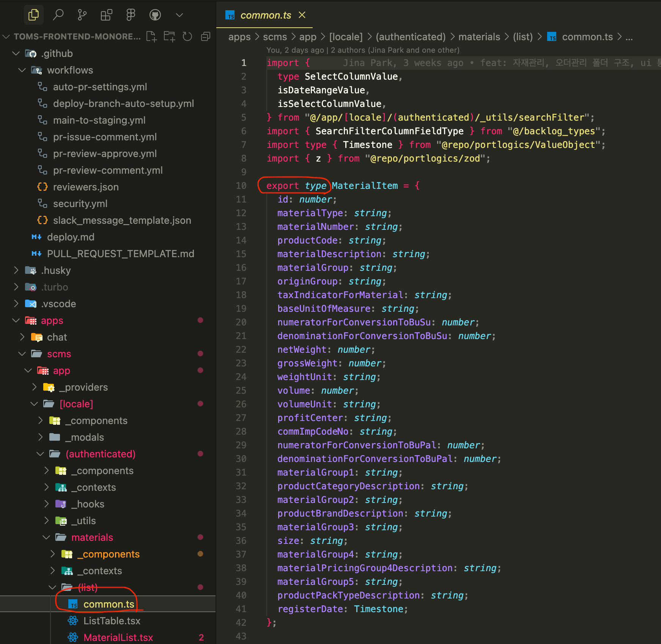Expand the chat folder
661x644 pixels.
pyautogui.click(x=57, y=337)
